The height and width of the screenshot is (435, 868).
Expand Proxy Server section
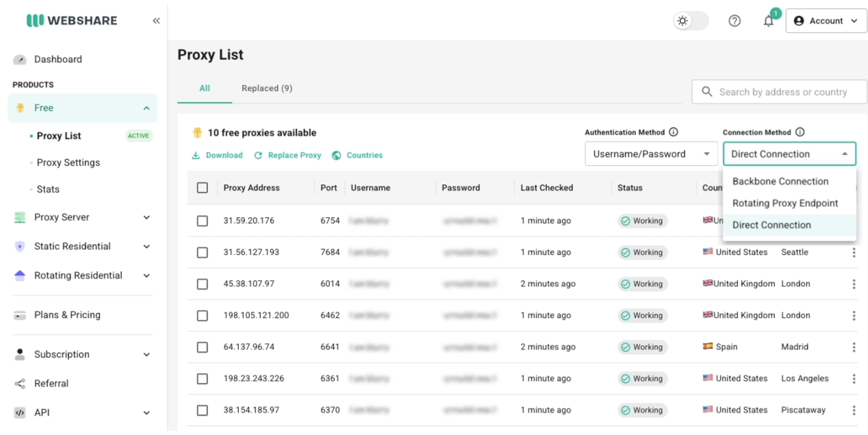pos(83,217)
